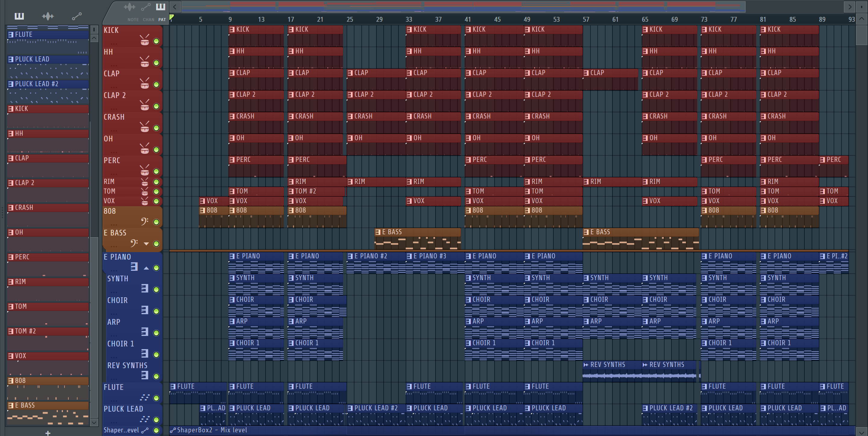Expand the E BASS track group arrow

[x=146, y=243]
